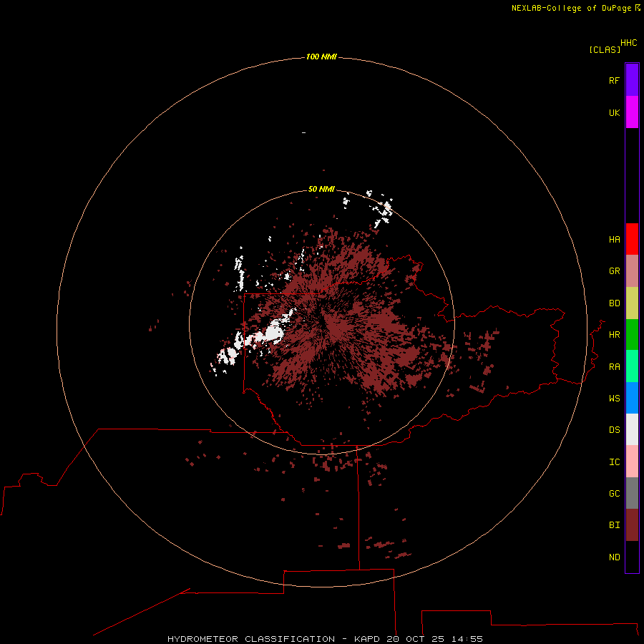Click the GC legend label
The image size is (644, 644).
tap(615, 493)
